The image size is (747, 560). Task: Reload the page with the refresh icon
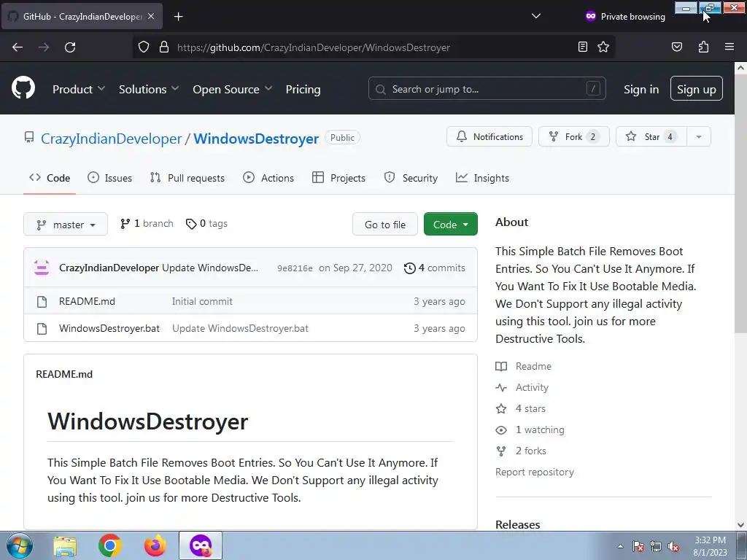(x=70, y=47)
